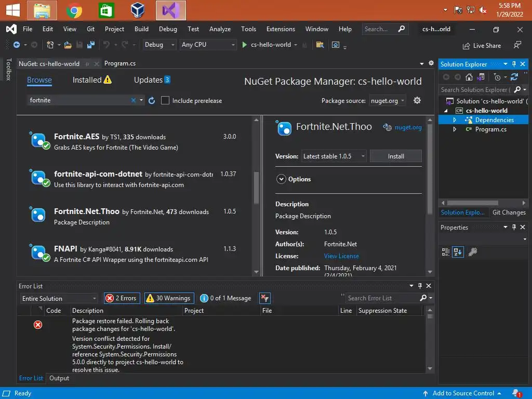
Task: Expand the Program.cs tree node
Action: [x=455, y=129]
